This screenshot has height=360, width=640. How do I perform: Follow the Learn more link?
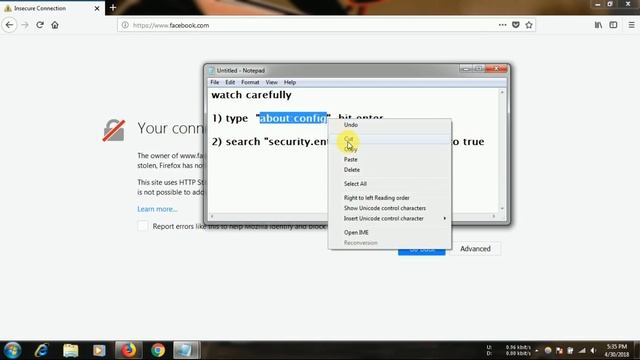tap(157, 209)
